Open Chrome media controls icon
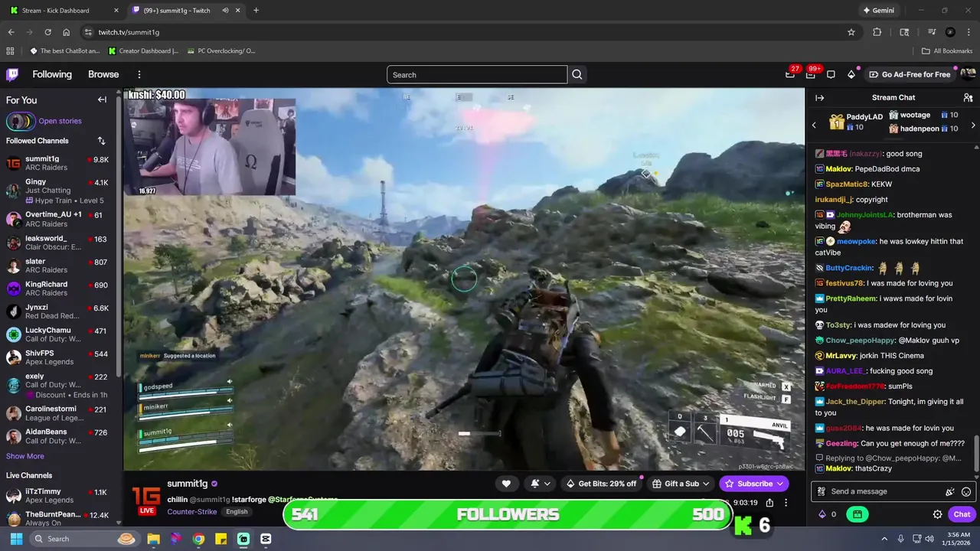 932,32
